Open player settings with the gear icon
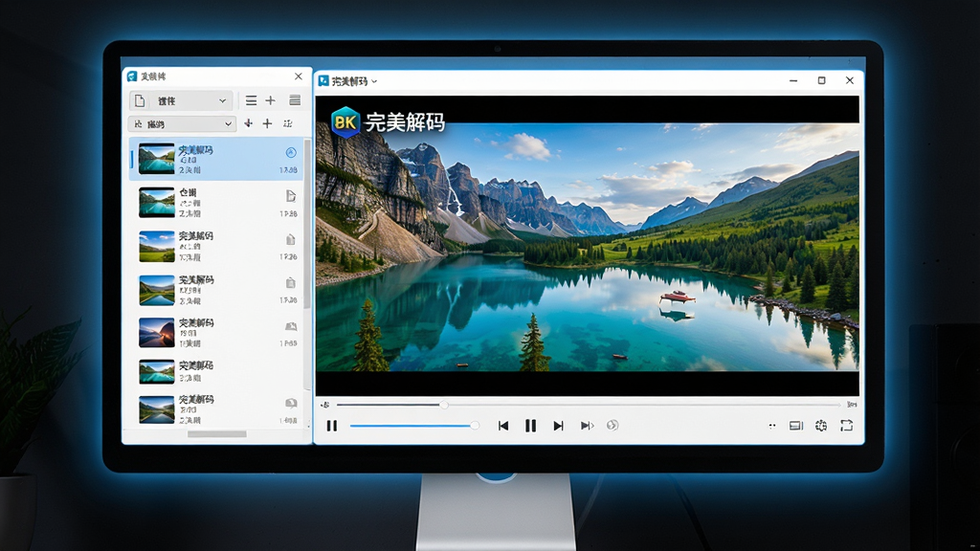Image resolution: width=980 pixels, height=551 pixels. tap(821, 426)
